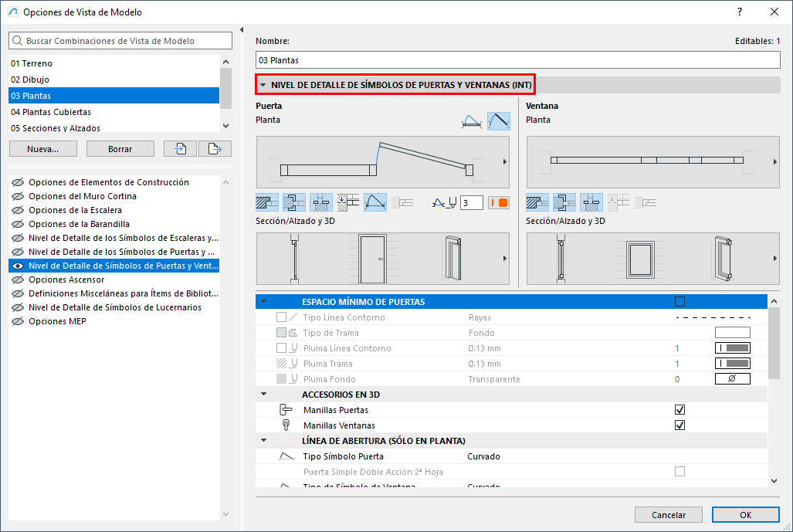Click the door opening line pen icon
The width and height of the screenshot is (793, 532).
click(445, 203)
